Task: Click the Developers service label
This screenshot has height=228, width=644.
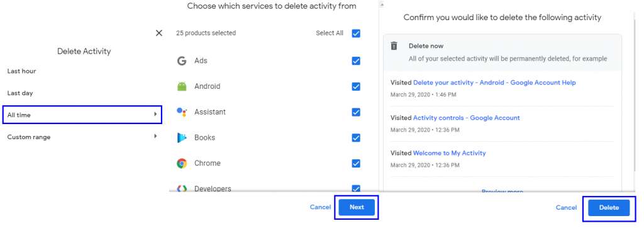Action: [x=213, y=189]
